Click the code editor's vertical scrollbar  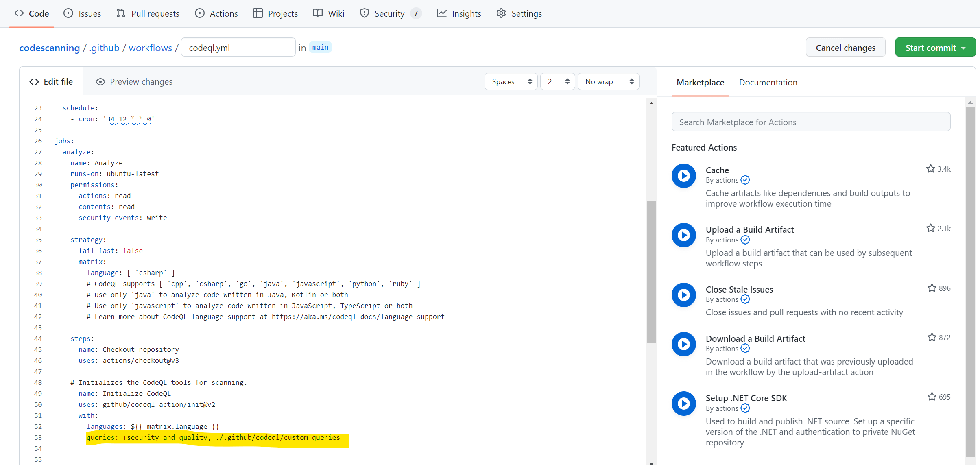(651, 269)
